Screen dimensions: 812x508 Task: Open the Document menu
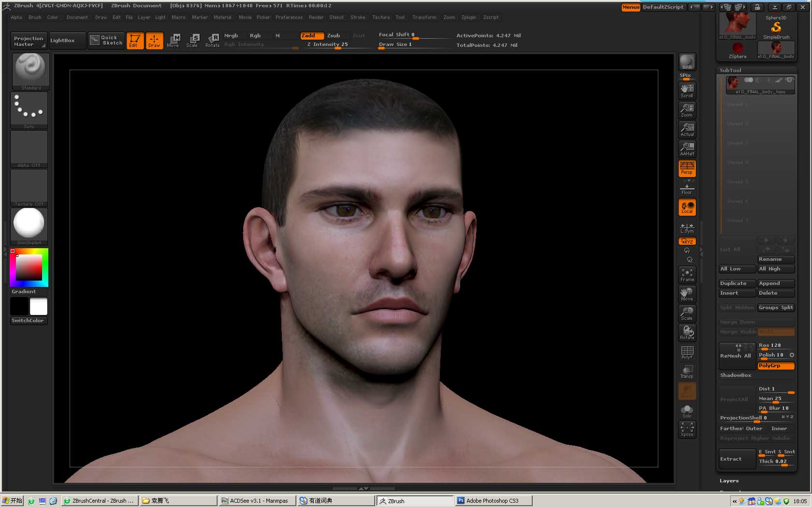[77, 17]
